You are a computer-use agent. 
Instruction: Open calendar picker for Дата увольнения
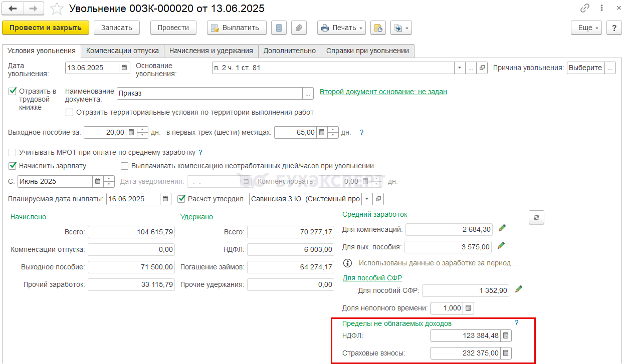(124, 68)
